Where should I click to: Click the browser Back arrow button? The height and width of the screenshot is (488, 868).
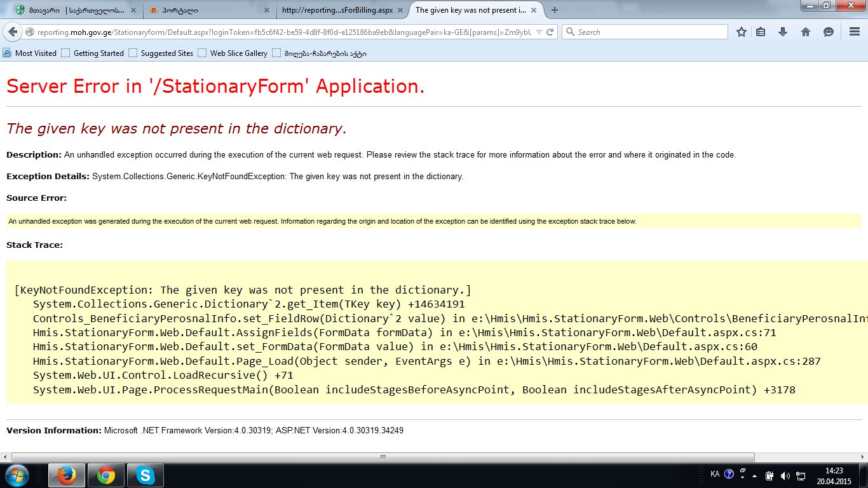(x=13, y=32)
